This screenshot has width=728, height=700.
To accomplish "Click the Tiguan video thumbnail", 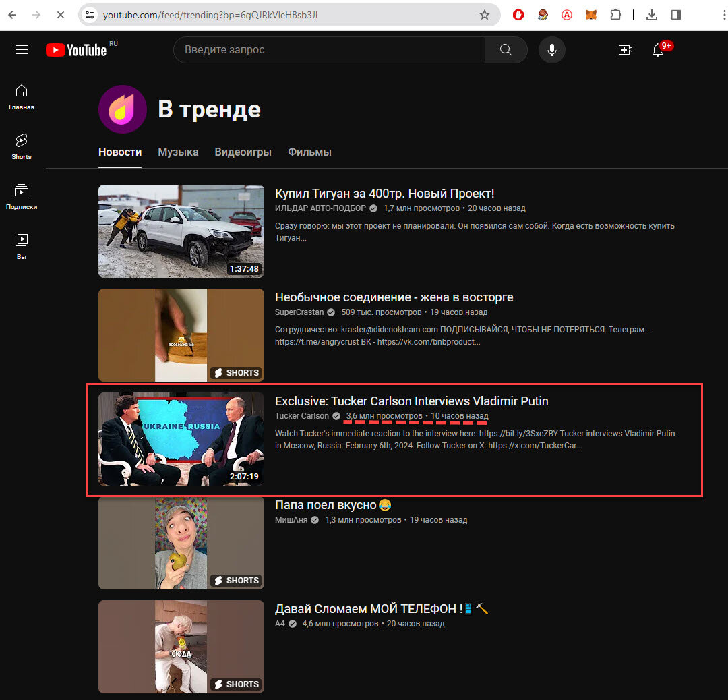I will pos(181,231).
